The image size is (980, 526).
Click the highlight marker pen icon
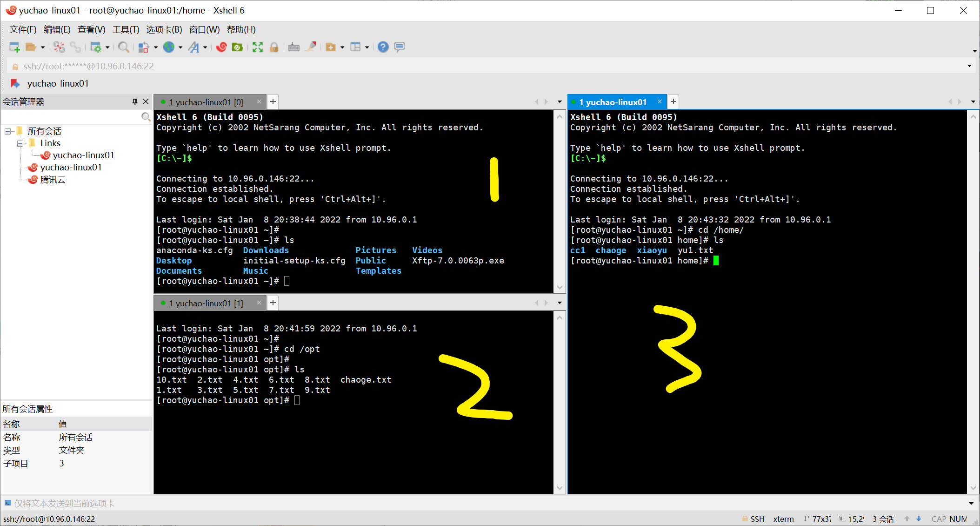311,47
